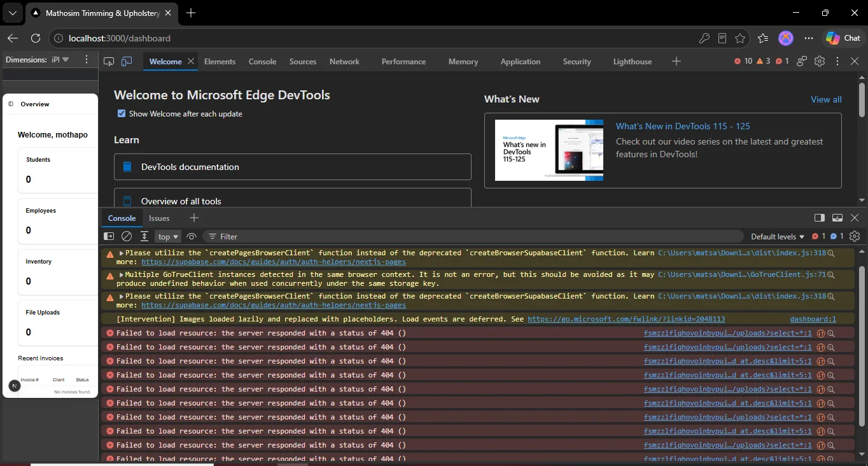
Task: Create a live expression with eye icon
Action: click(192, 236)
